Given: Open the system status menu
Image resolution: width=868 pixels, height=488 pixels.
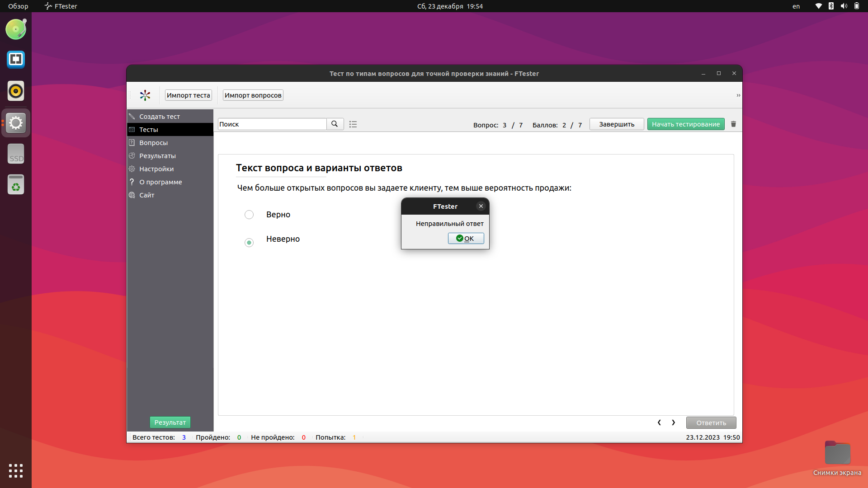Looking at the screenshot, I should tap(837, 6).
